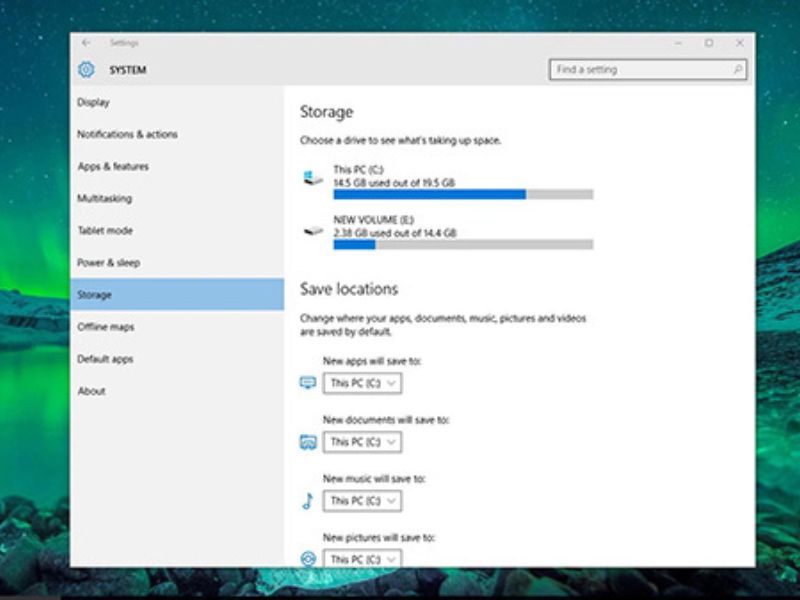The width and height of the screenshot is (800, 600).
Task: Click 'Choose a drive to see what's taking up space' text
Action: click(x=401, y=140)
